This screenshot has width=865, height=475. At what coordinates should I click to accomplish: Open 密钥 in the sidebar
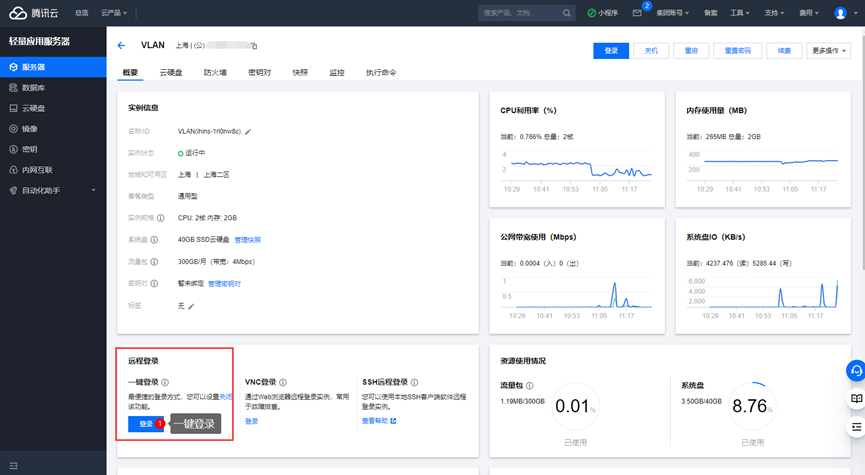tap(53, 149)
